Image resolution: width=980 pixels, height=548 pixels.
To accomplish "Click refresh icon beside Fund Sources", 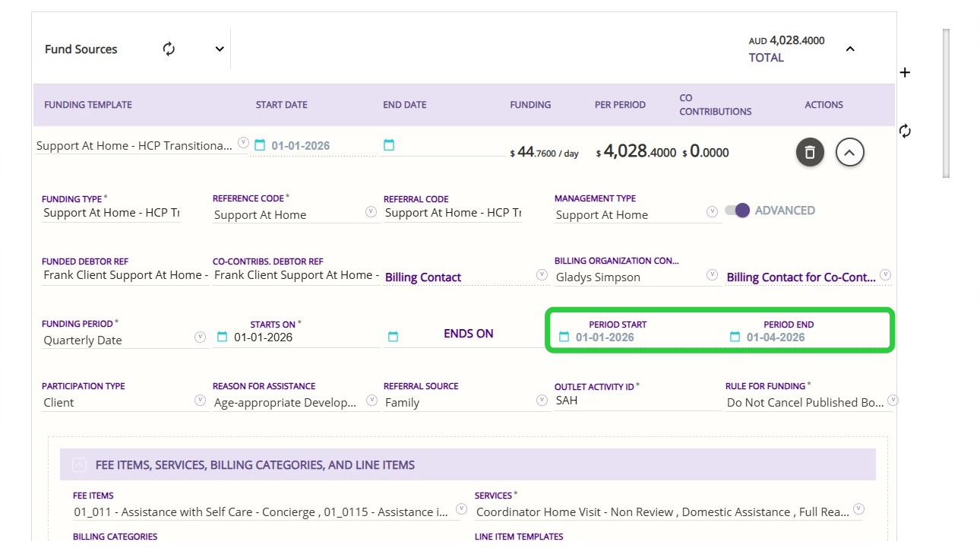I will click(x=169, y=49).
